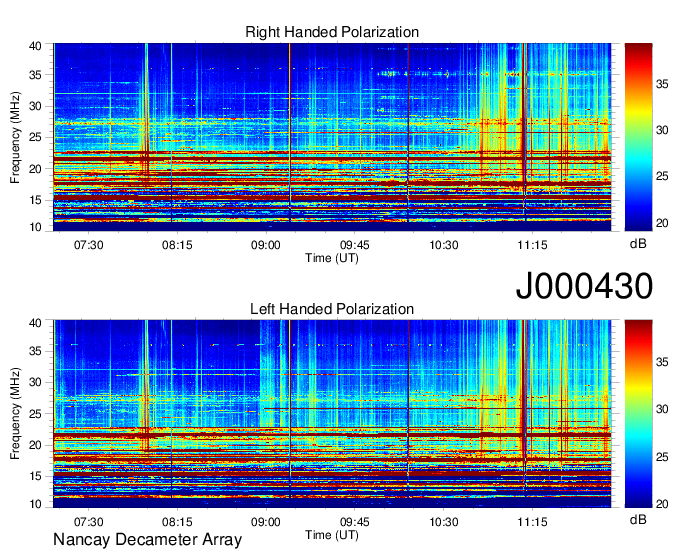Viewport: 680px width, 552px height.
Task: Click the 20 dB label on upper colorbar
Action: click(x=662, y=223)
